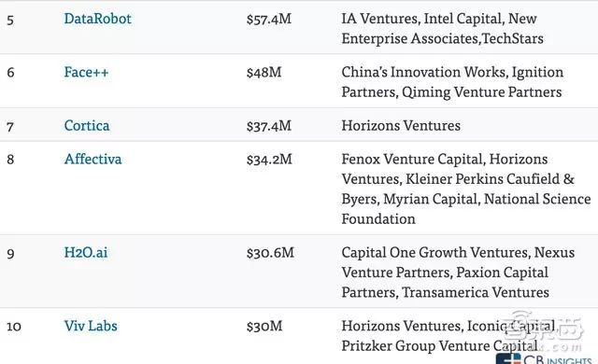Open the Face++ company link
The width and height of the screenshot is (598, 364).
(x=86, y=73)
